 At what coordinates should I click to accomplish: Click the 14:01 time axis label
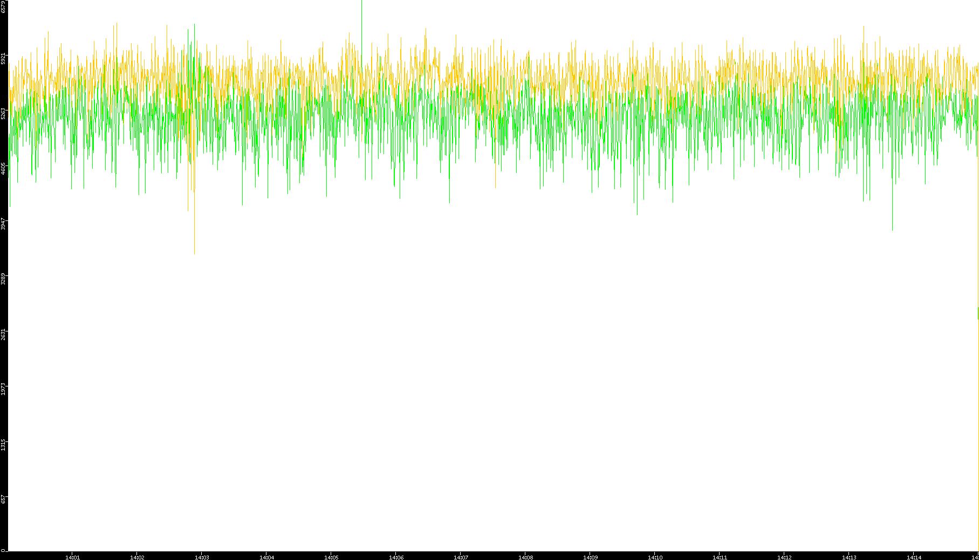coord(72,557)
